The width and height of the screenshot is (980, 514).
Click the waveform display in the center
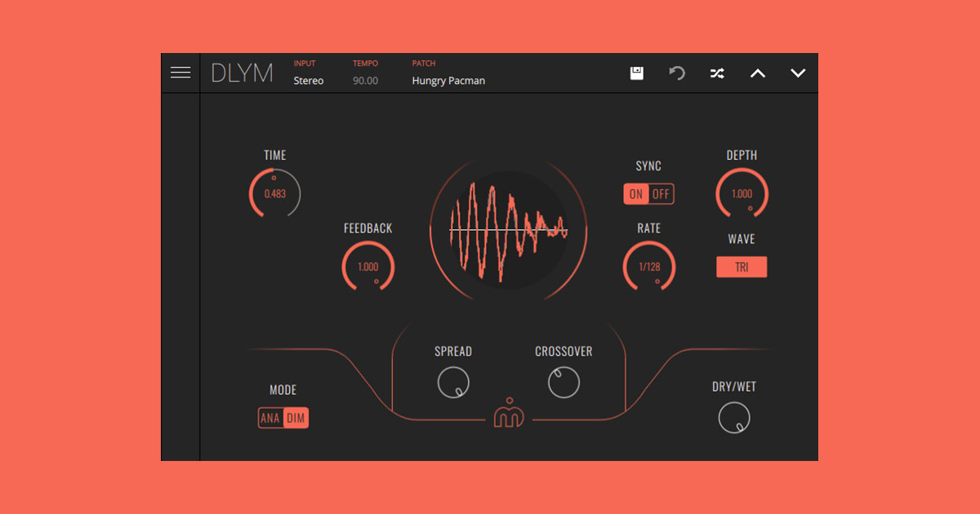(x=508, y=230)
